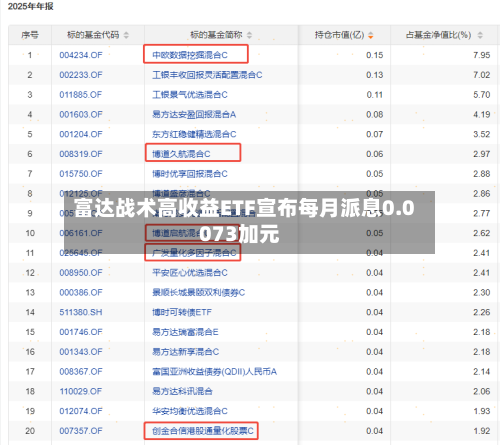Select the 2025年年报 heading

coord(30,6)
